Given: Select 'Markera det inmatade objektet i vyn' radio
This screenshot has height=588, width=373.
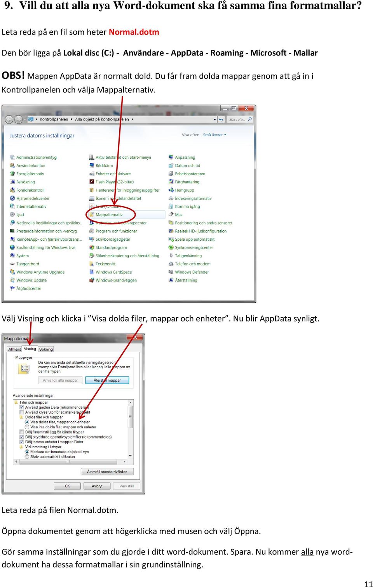Looking at the screenshot, I should click(x=27, y=452).
